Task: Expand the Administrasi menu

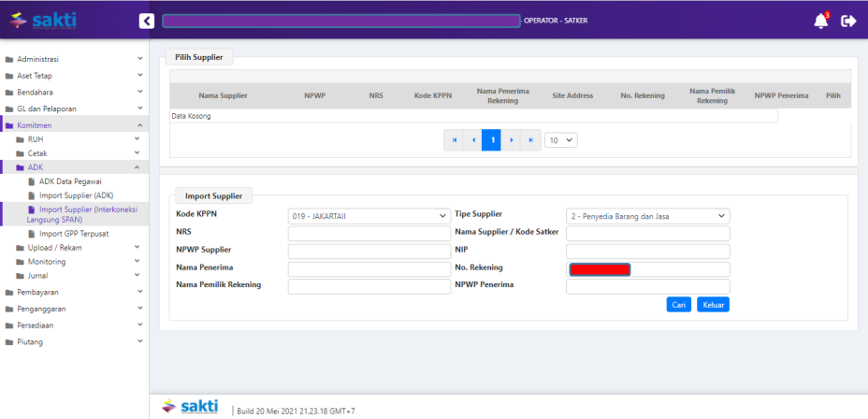Action: pos(74,59)
